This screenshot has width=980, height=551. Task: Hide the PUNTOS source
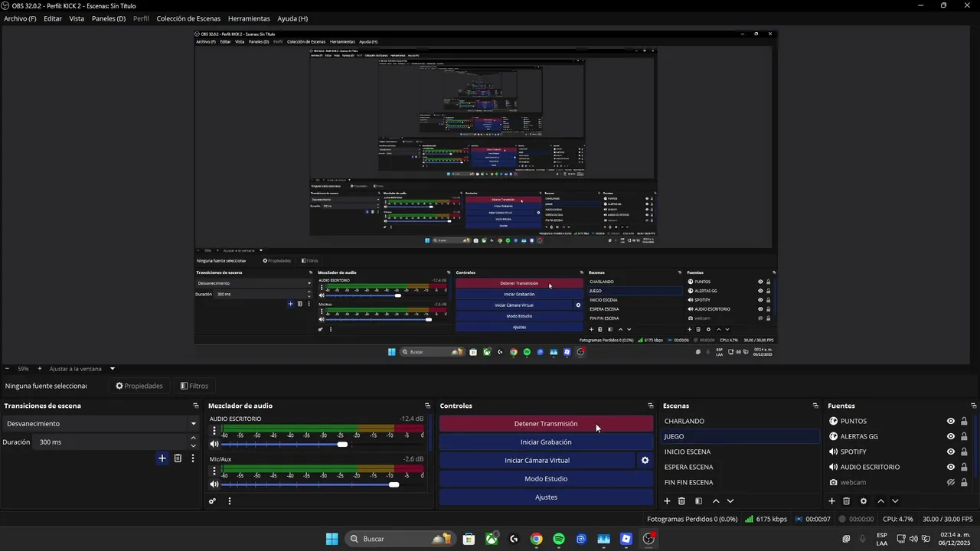point(951,421)
